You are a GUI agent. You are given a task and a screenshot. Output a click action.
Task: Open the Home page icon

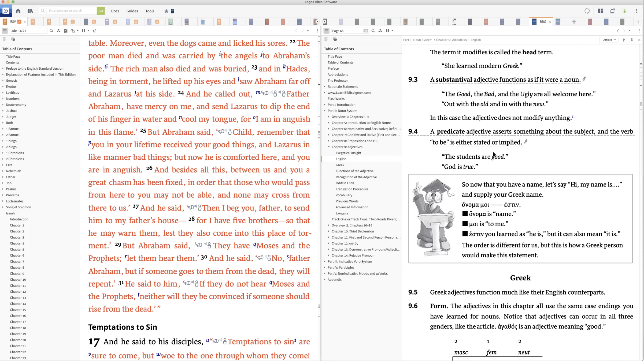(18, 11)
